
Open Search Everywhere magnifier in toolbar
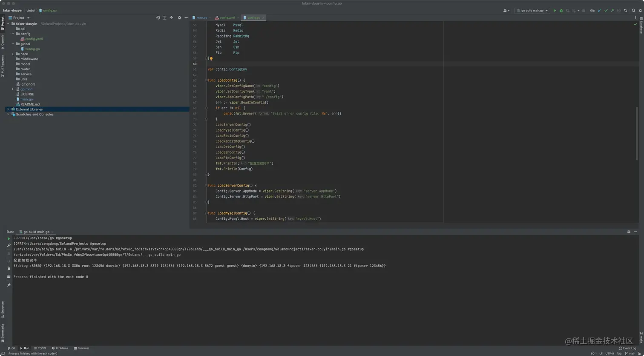[x=633, y=11]
